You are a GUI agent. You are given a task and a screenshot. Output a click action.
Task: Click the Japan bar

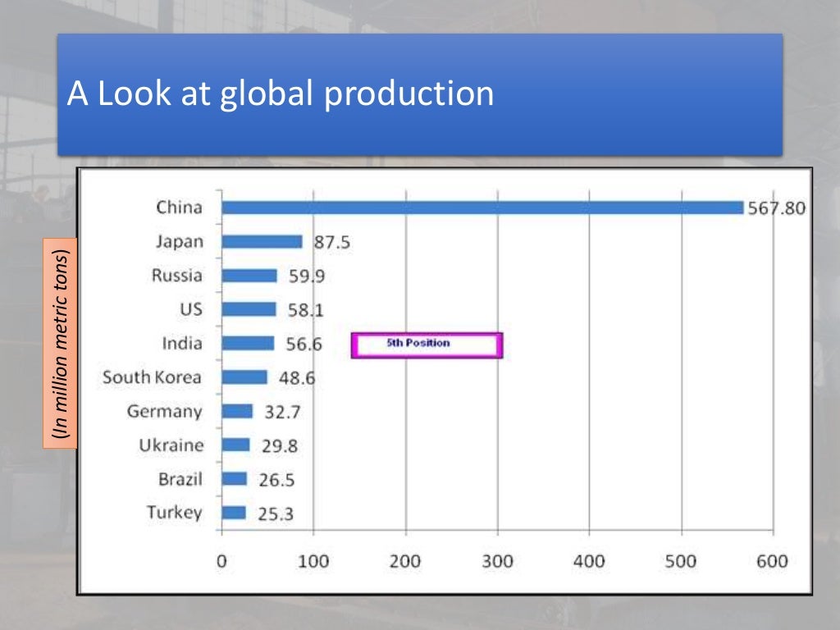click(262, 242)
